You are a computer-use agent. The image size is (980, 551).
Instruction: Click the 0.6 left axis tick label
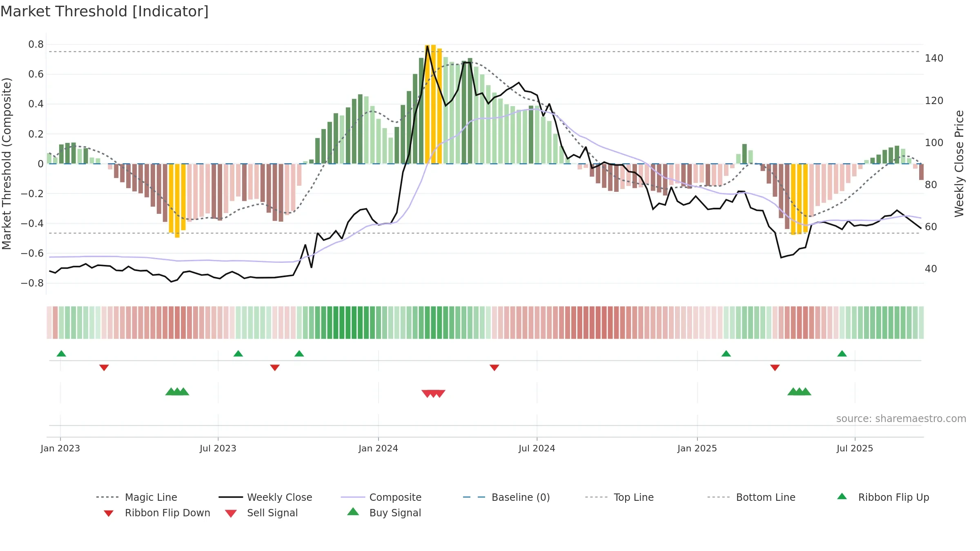36,74
